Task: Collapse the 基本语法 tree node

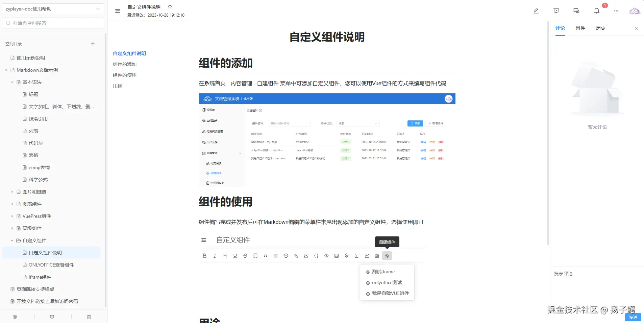Action: coord(13,82)
